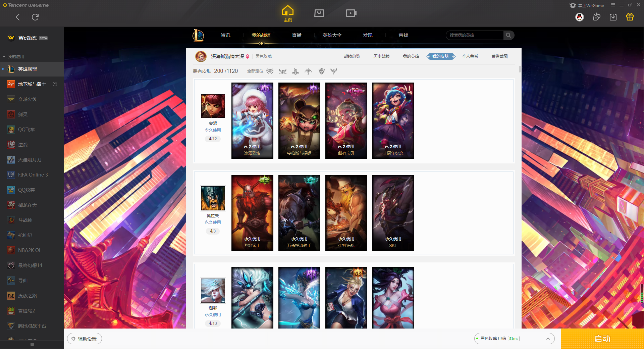The height and width of the screenshot is (349, 644).
Task: Open the gift box icon
Action: pos(630,17)
